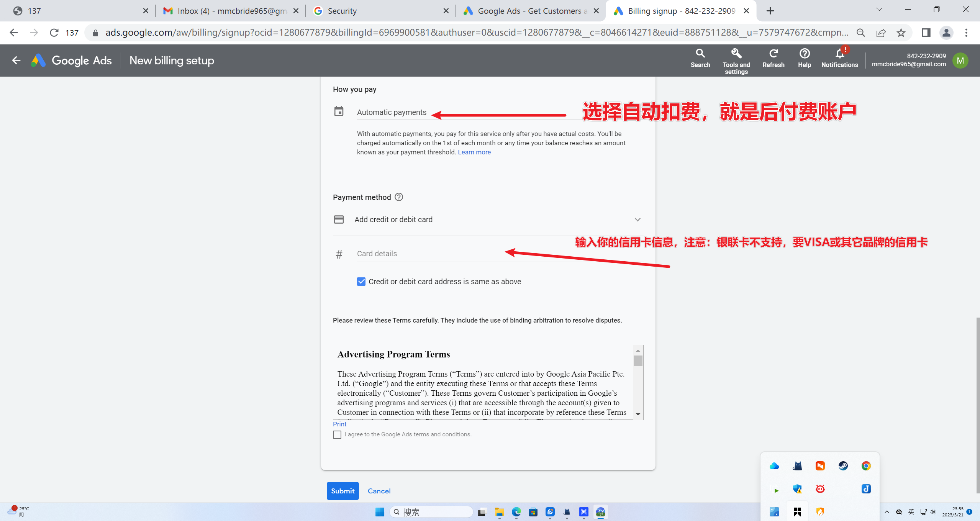The height and width of the screenshot is (521, 980).
Task: Open Tools and settings menu
Action: pyautogui.click(x=736, y=61)
